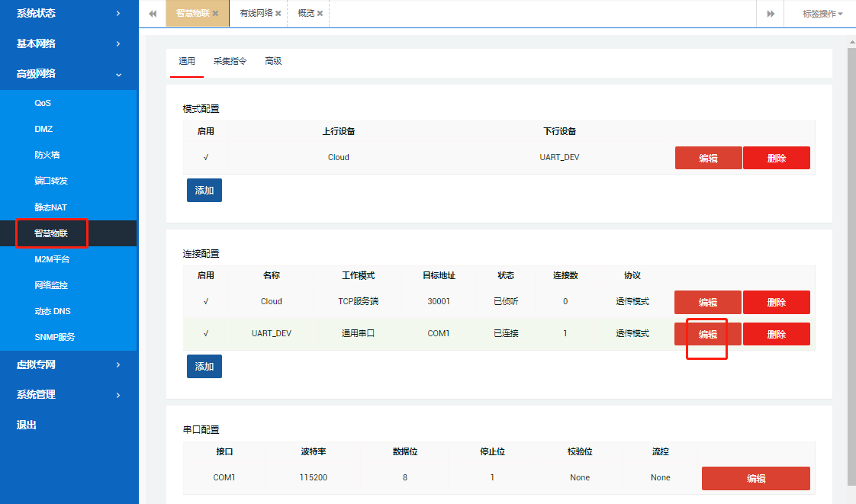Switch to the 高级 tab
The image size is (856, 504).
point(273,61)
